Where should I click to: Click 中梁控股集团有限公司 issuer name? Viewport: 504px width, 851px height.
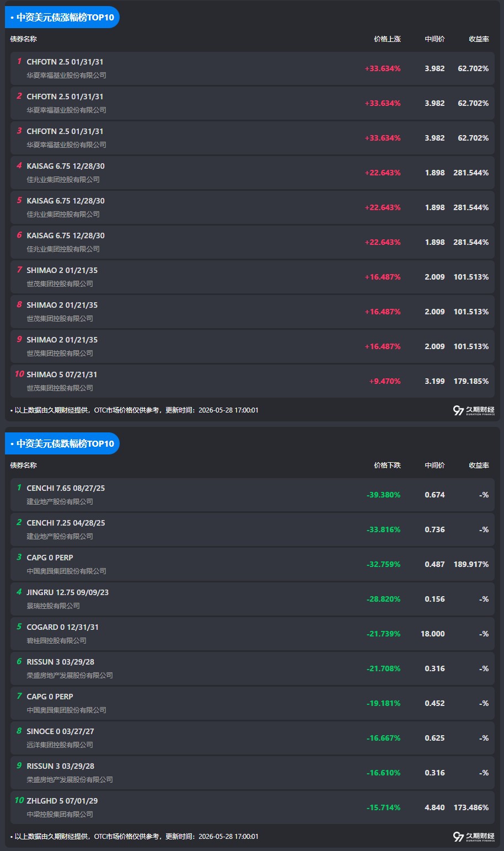[x=60, y=814]
